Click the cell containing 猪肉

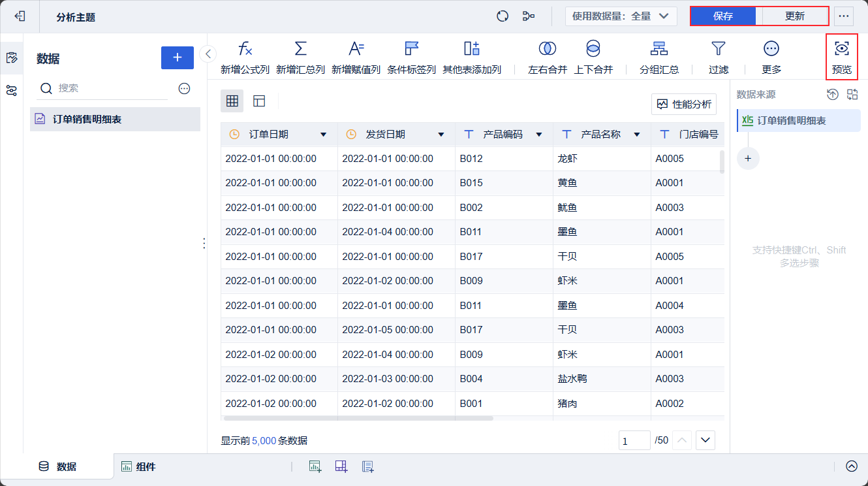coord(602,404)
